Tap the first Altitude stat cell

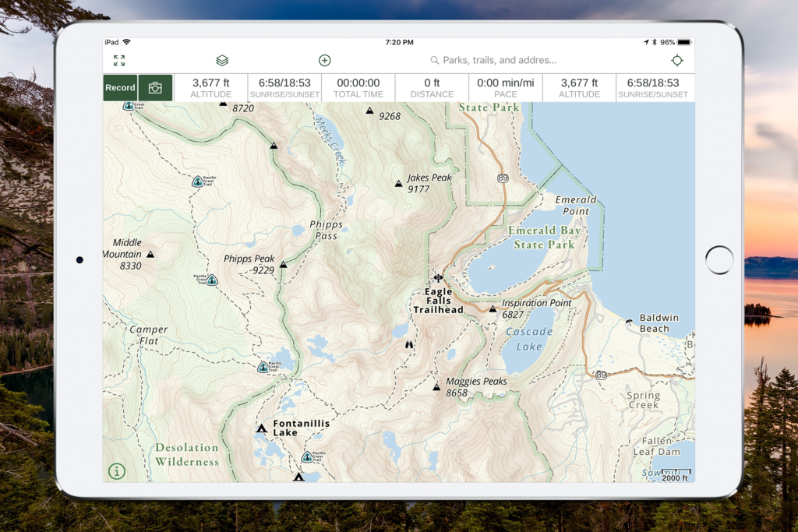210,88
